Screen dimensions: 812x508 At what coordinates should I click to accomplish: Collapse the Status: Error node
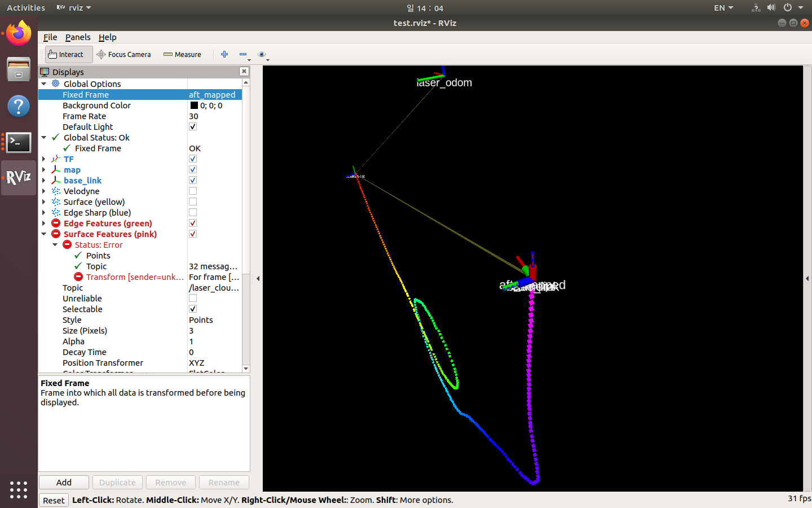(55, 245)
